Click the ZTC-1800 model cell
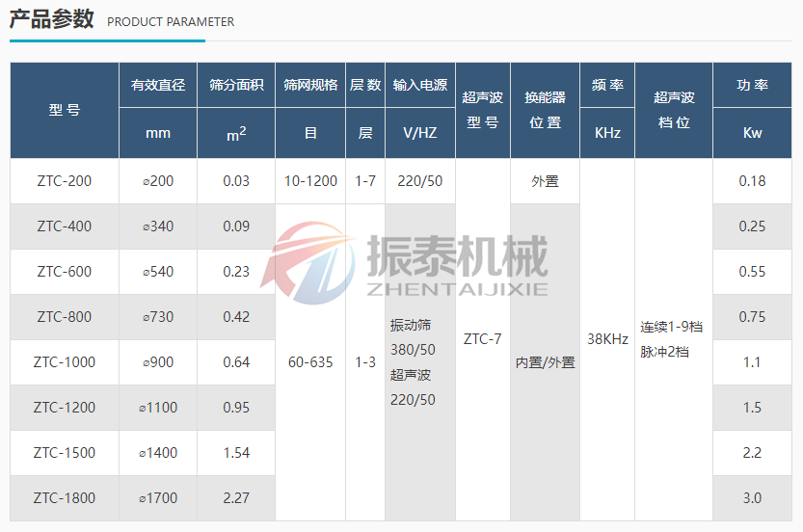The height and width of the screenshot is (532, 803). click(x=65, y=498)
